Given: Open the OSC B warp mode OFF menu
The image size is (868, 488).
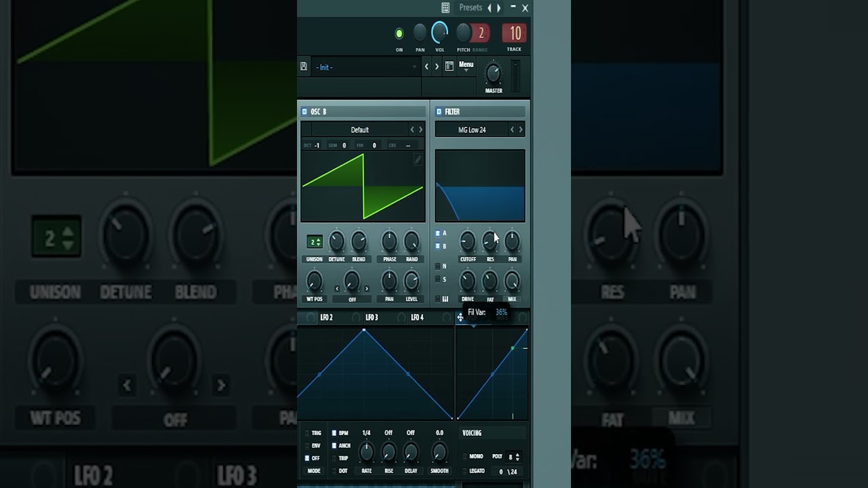Looking at the screenshot, I should [x=352, y=299].
